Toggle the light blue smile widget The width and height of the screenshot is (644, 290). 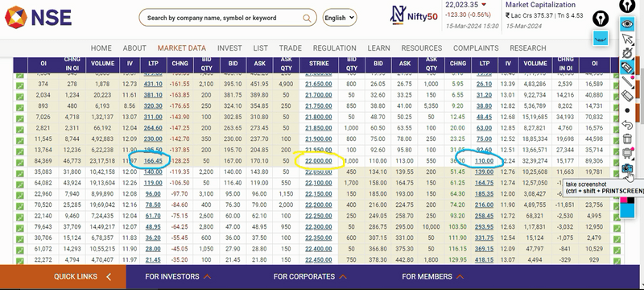[x=601, y=38]
